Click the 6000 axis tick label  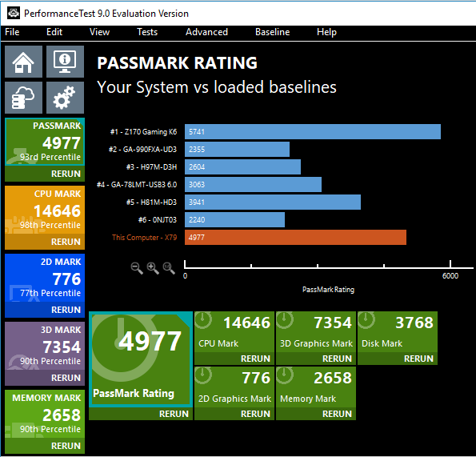pos(450,275)
